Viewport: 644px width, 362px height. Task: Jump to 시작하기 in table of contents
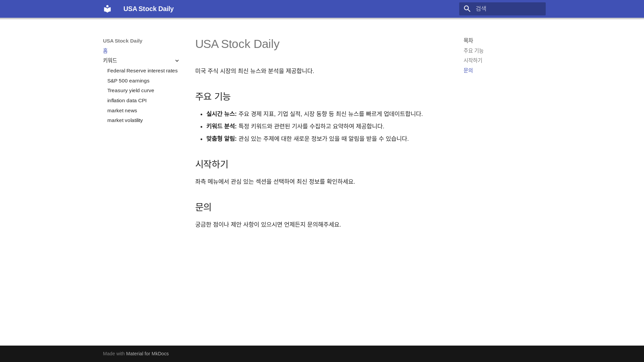click(x=473, y=60)
